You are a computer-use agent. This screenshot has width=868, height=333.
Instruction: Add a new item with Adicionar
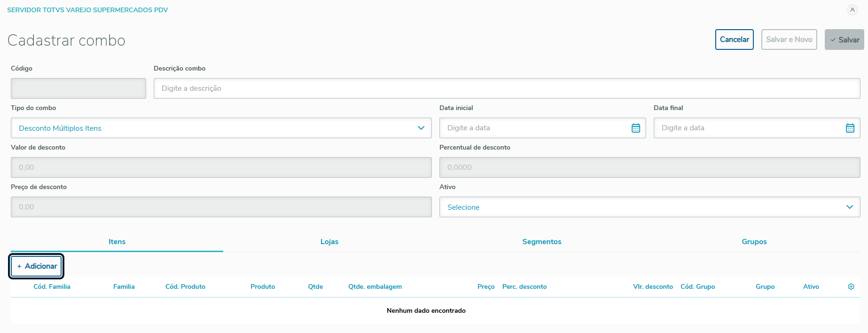[37, 266]
